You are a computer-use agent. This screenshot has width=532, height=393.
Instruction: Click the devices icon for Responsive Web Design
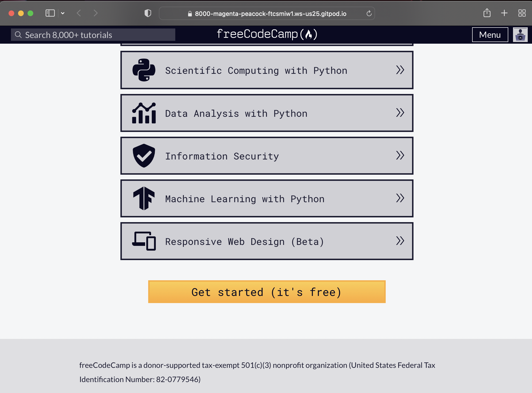click(143, 241)
